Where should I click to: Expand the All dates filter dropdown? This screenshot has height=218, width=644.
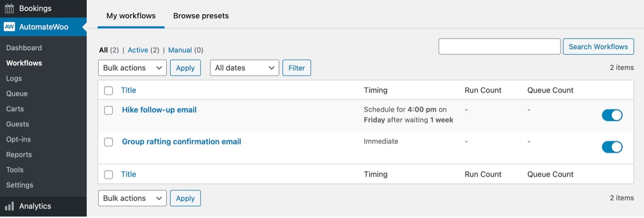click(x=244, y=68)
